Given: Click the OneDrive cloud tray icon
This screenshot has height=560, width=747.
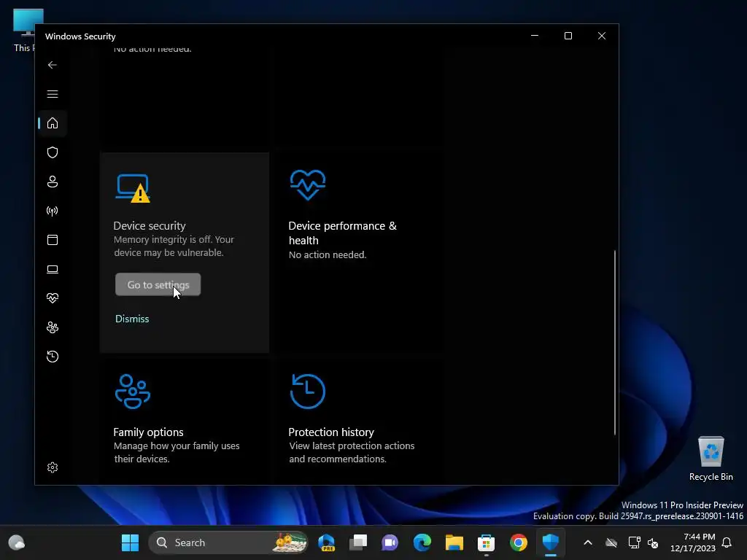Looking at the screenshot, I should 611,542.
